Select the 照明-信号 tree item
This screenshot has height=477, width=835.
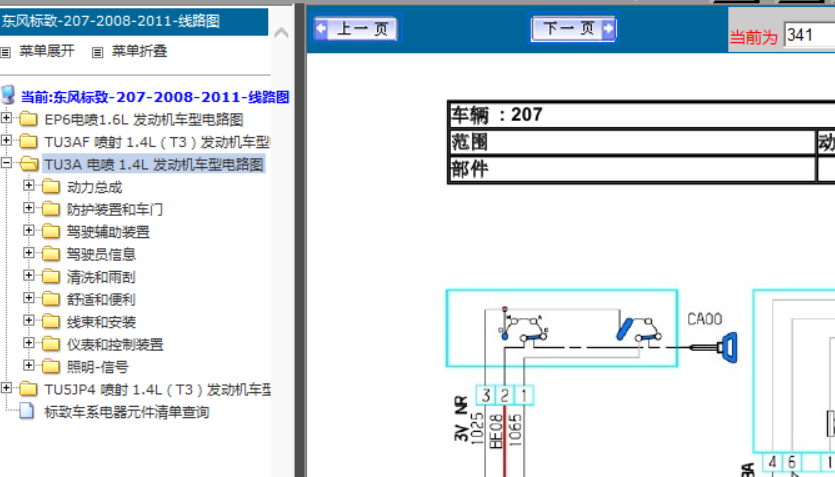[97, 367]
